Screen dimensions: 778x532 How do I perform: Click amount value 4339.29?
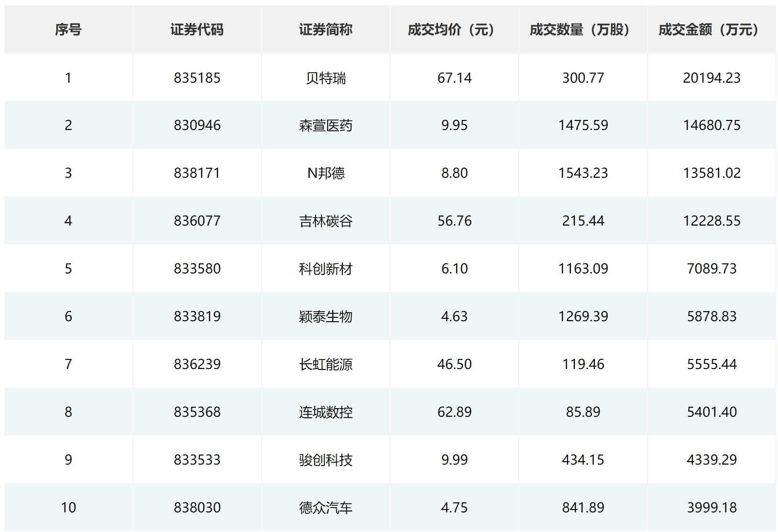point(712,460)
